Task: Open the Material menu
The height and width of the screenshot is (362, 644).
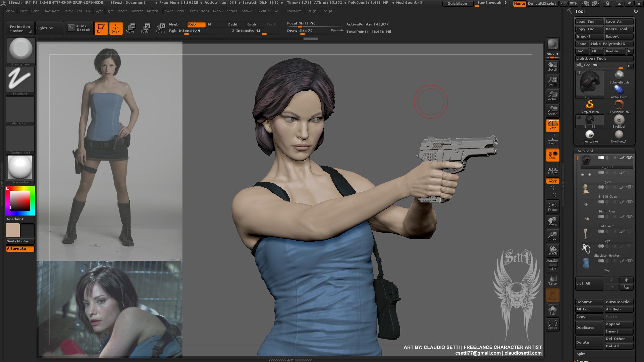Action: point(153,11)
